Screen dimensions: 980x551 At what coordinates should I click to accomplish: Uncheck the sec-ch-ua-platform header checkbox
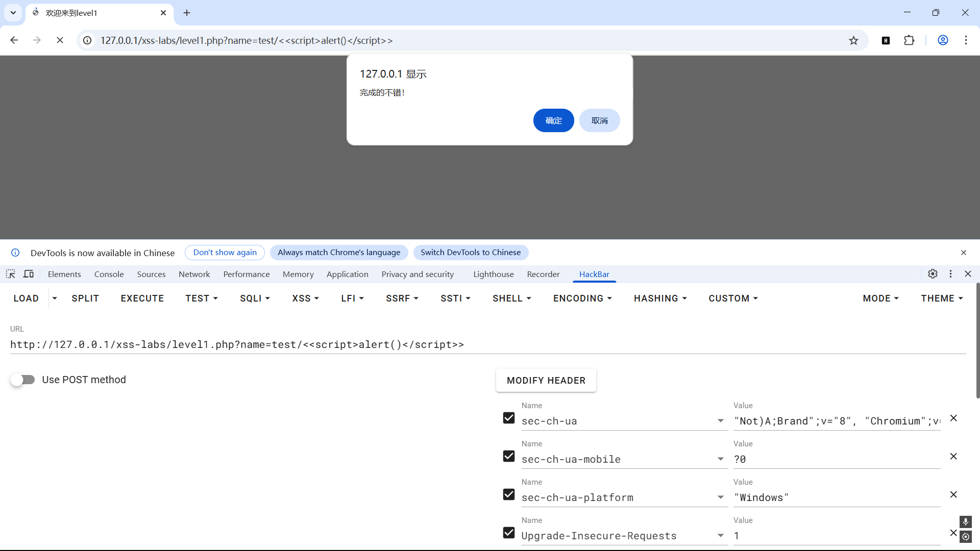tap(509, 494)
